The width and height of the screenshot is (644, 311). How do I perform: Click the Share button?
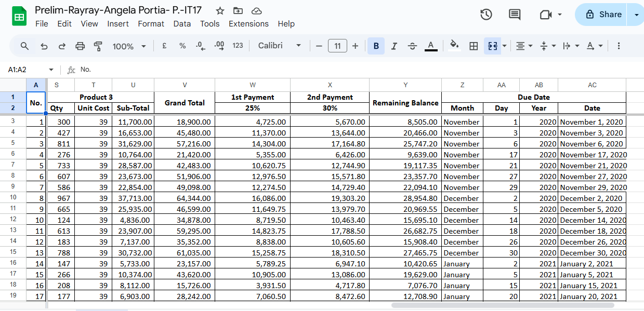603,15
